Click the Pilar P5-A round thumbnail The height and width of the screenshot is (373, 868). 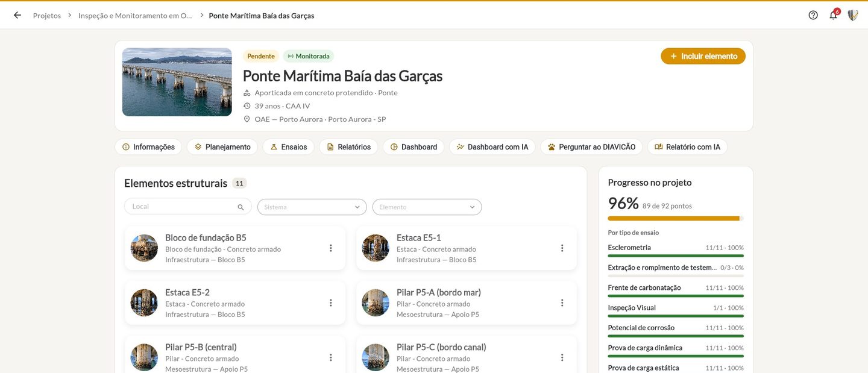pyautogui.click(x=376, y=303)
